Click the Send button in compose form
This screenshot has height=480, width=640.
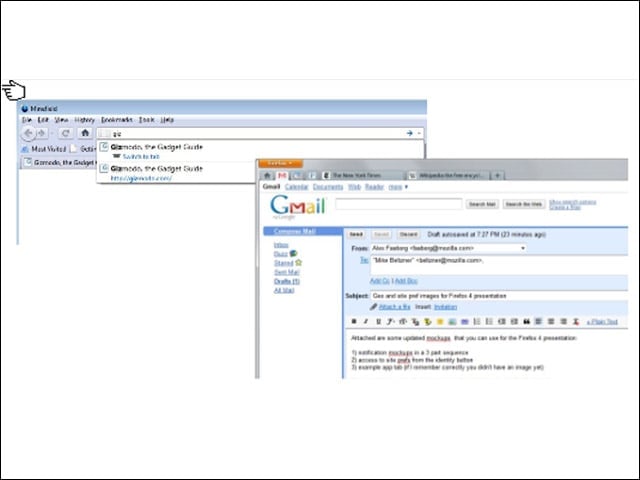[x=356, y=234]
